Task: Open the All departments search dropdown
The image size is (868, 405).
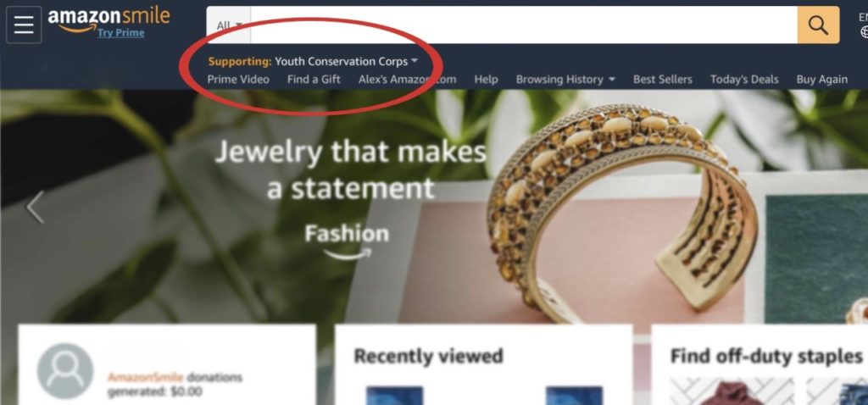Action: [229, 25]
